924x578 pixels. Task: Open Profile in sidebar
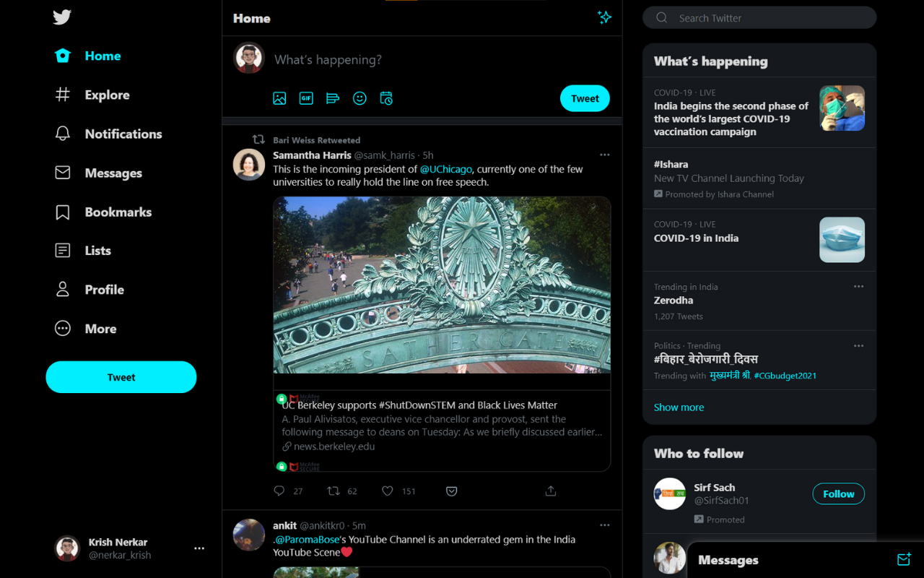pyautogui.click(x=90, y=290)
